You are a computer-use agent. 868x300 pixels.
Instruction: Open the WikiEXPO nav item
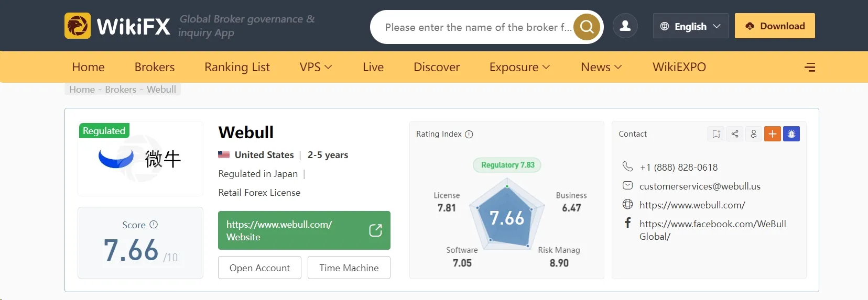coord(679,67)
